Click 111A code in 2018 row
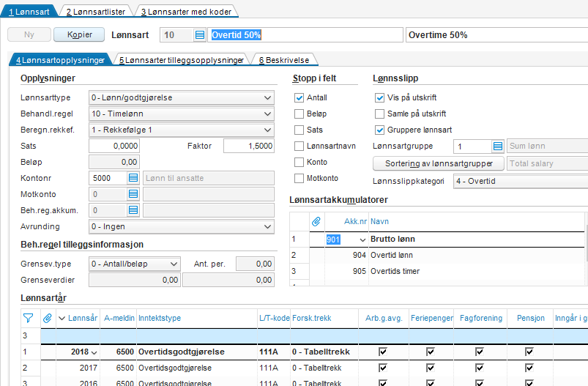Viewport: 588px width, 386px height. 269,352
